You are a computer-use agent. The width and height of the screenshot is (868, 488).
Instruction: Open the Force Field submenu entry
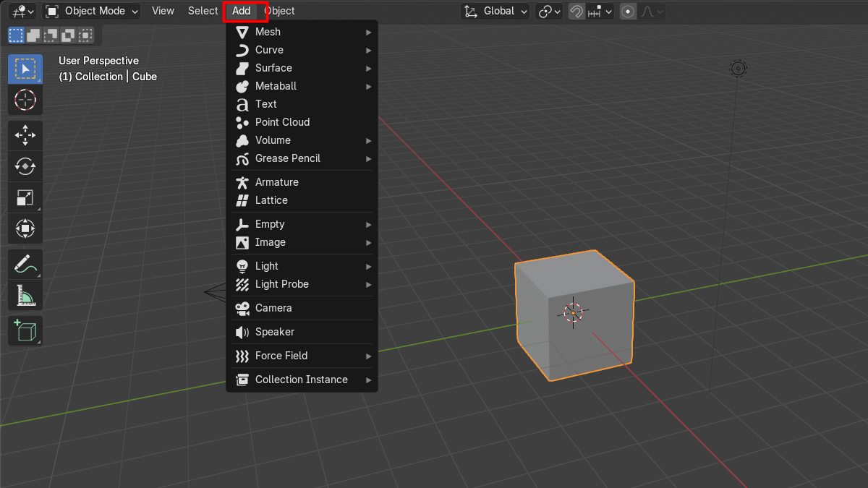coord(302,356)
